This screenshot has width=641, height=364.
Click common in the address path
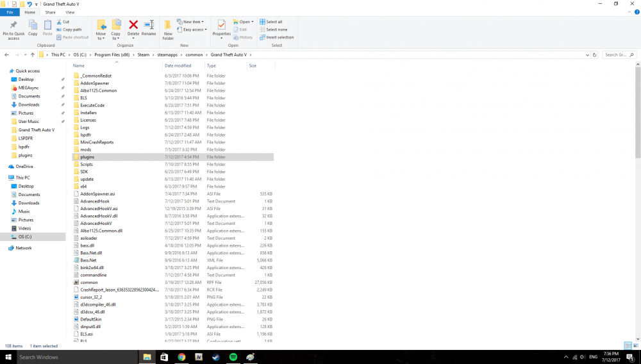coord(194,54)
